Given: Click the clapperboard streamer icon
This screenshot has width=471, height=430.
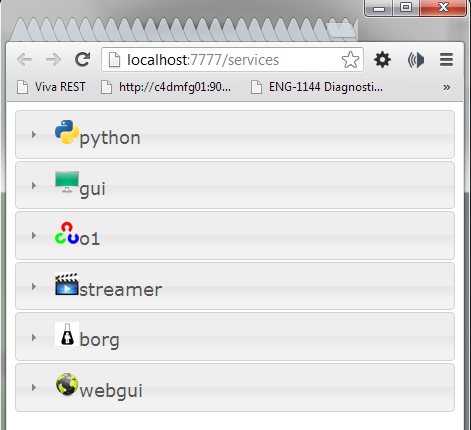Looking at the screenshot, I should (67, 284).
